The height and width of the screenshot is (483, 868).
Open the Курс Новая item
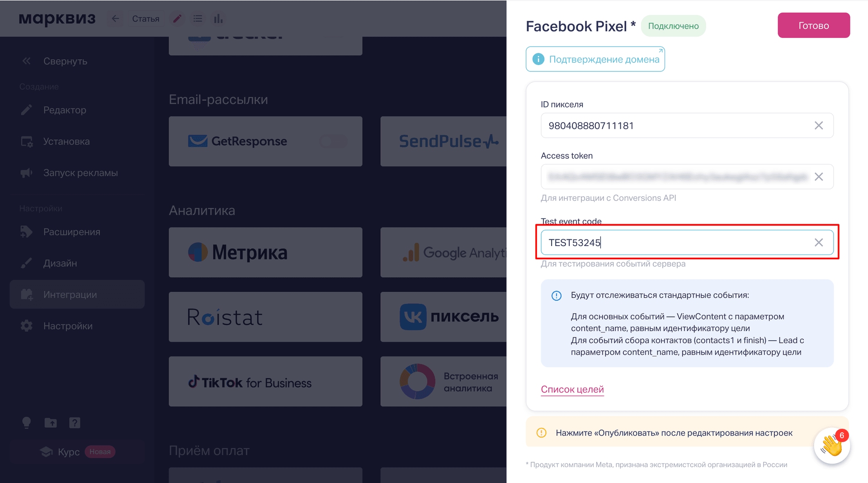point(77,452)
